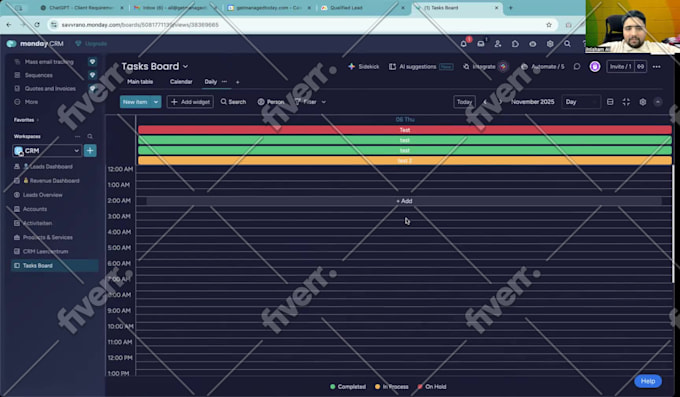Click the Invite / 1 button
The width and height of the screenshot is (680, 397).
(x=621, y=66)
